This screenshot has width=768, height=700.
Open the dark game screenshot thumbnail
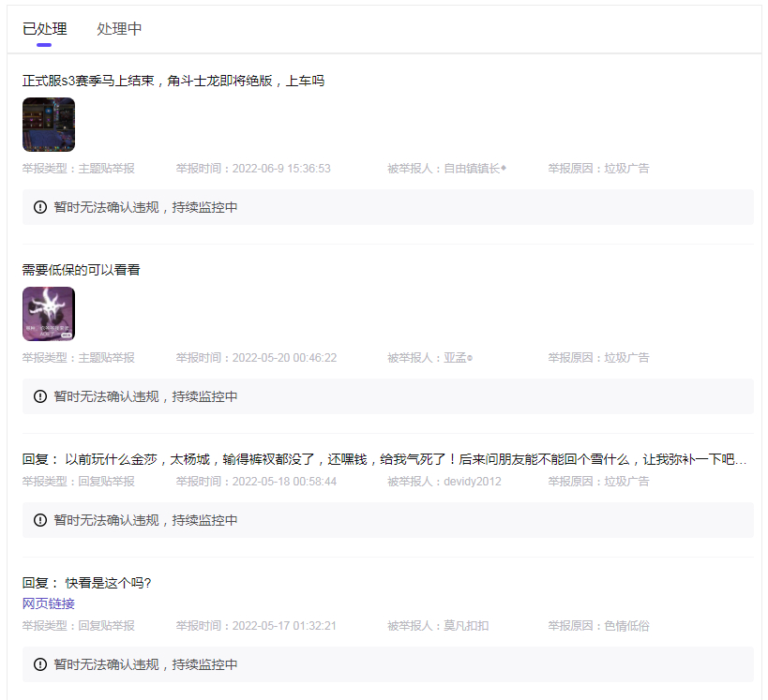pyautogui.click(x=49, y=125)
